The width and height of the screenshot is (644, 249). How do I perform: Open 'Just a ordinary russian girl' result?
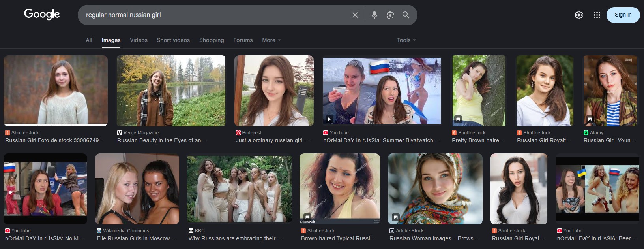[273, 140]
